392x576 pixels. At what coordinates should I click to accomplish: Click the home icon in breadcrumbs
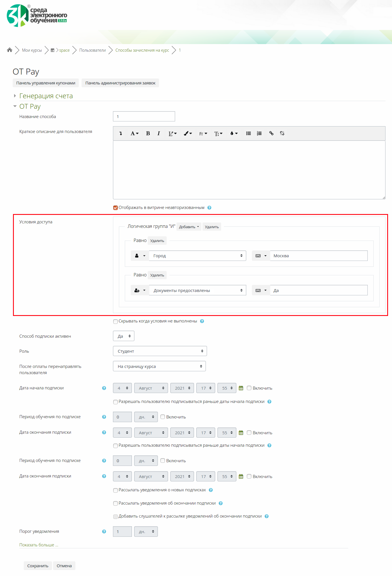tap(10, 50)
